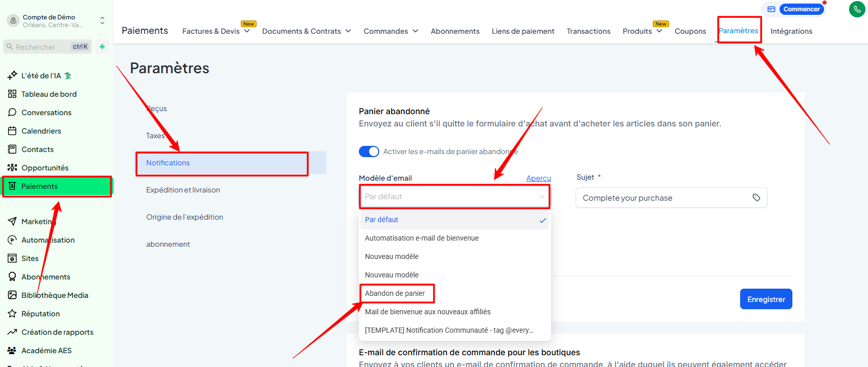The image size is (868, 367).
Task: Disable the abandoned cart emails toggle
Action: pos(369,152)
